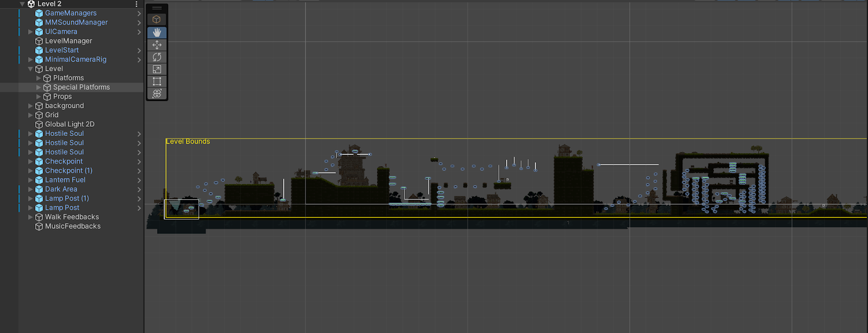
Task: Click the Platforms object cube icon
Action: pos(47,78)
